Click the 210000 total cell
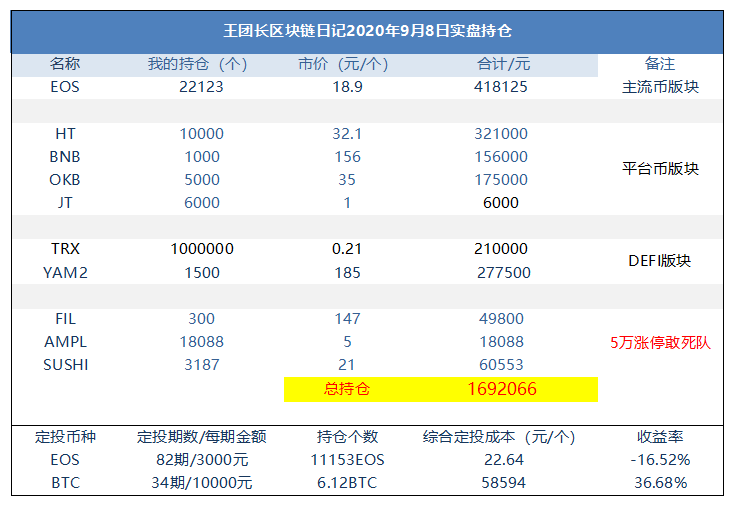Image resolution: width=739 pixels, height=517 pixels. coord(501,249)
